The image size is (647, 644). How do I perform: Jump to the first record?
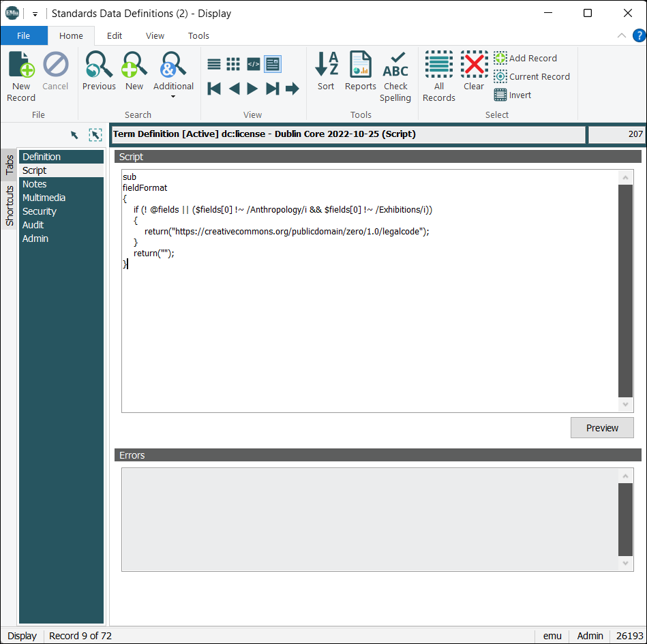213,88
